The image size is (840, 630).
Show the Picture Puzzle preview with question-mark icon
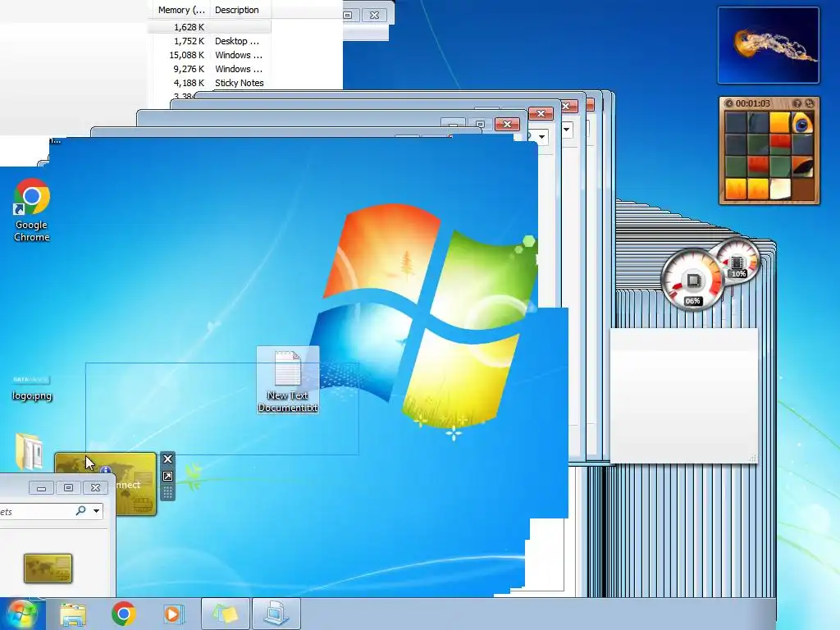[797, 103]
